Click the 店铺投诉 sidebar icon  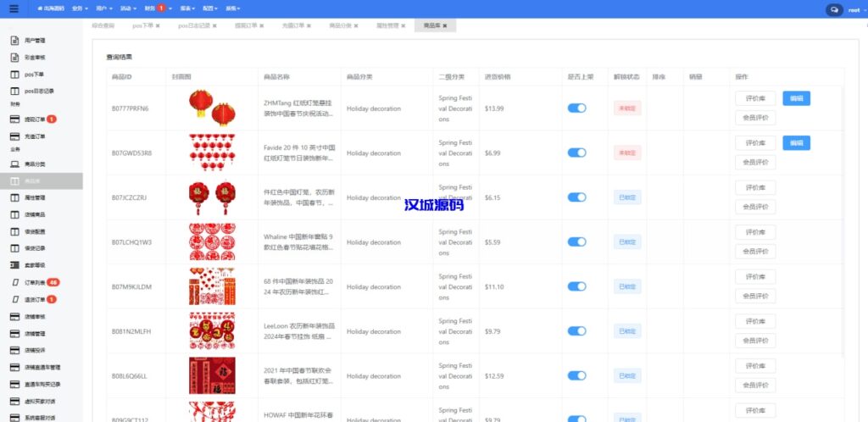tap(15, 350)
